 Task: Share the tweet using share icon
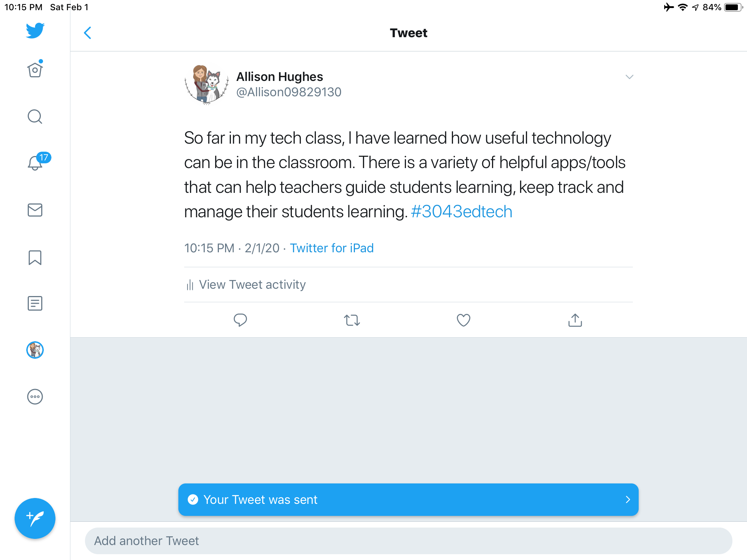pos(575,320)
